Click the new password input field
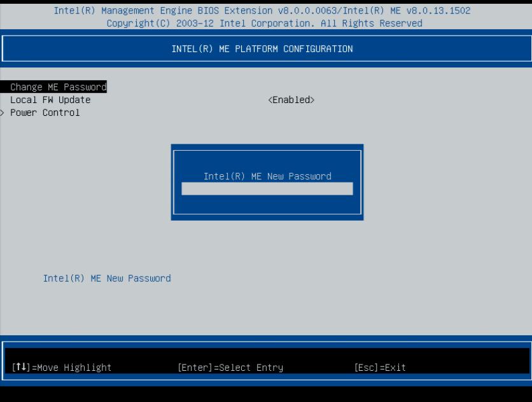The image size is (532, 402). point(267,188)
